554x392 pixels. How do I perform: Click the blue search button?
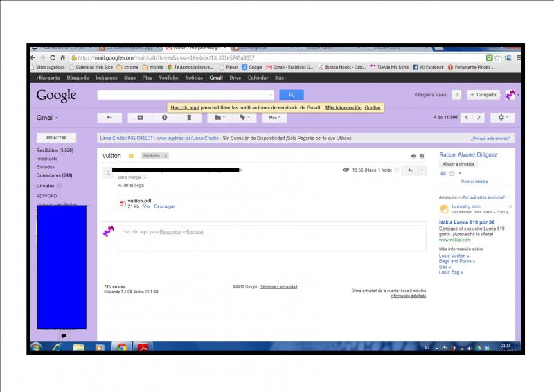291,95
